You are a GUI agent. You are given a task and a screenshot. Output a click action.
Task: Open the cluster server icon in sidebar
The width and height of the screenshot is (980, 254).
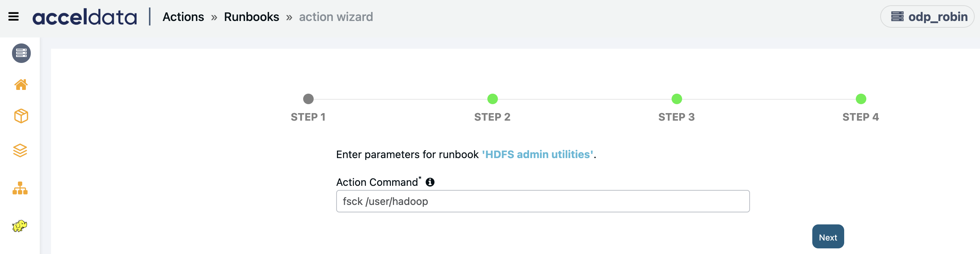[x=21, y=53]
